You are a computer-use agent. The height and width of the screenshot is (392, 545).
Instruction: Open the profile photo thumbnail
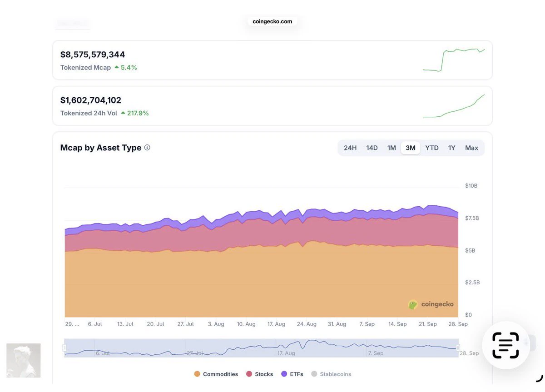coord(24,360)
